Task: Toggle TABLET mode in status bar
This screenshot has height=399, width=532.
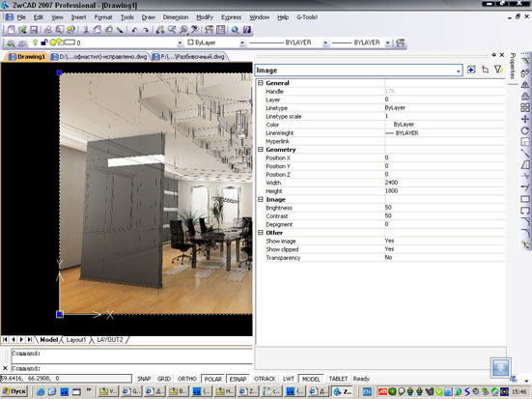Action: coord(338,379)
